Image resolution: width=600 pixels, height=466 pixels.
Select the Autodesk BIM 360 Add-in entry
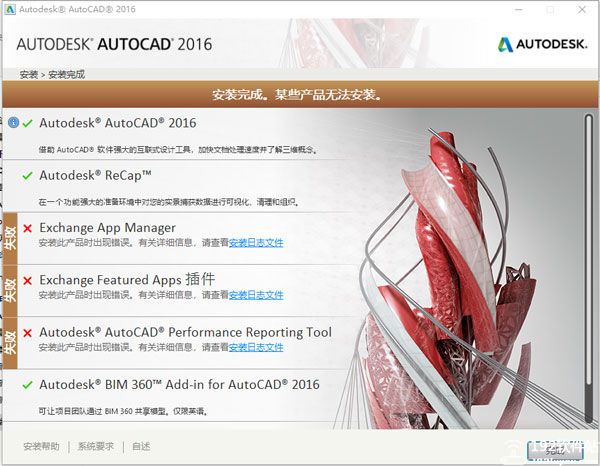click(x=179, y=385)
